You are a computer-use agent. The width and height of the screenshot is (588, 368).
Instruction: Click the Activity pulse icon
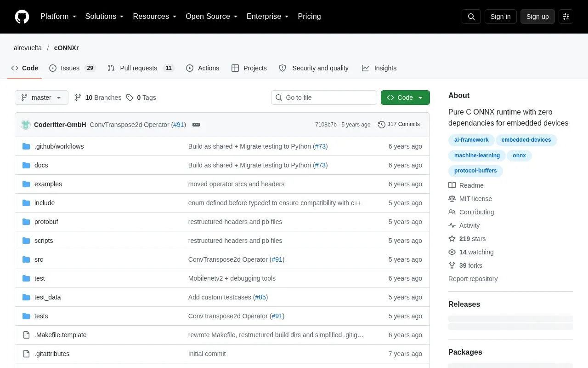pos(452,225)
